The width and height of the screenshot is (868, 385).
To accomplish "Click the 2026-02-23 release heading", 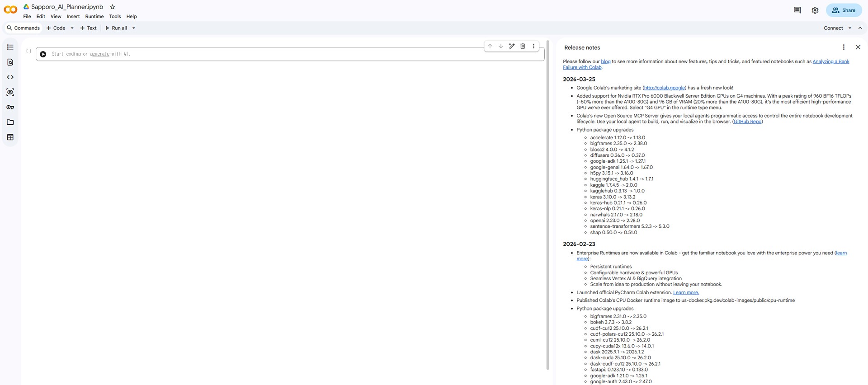I will click(579, 244).
